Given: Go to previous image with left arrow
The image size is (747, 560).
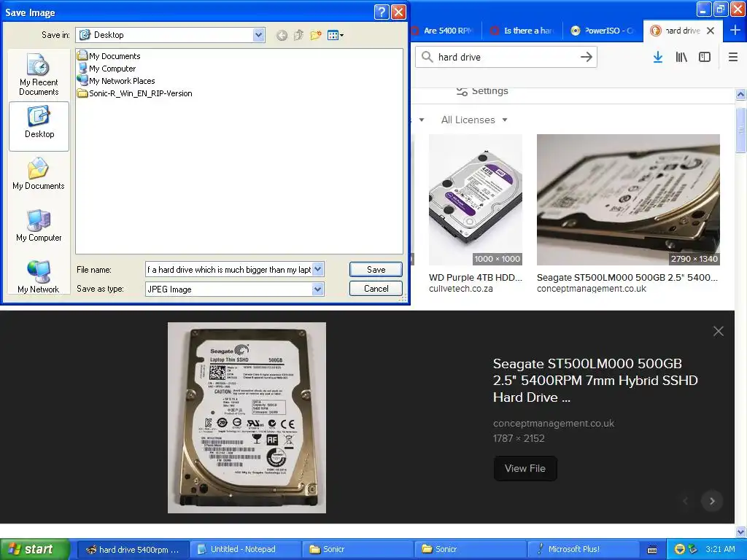Looking at the screenshot, I should 686,501.
